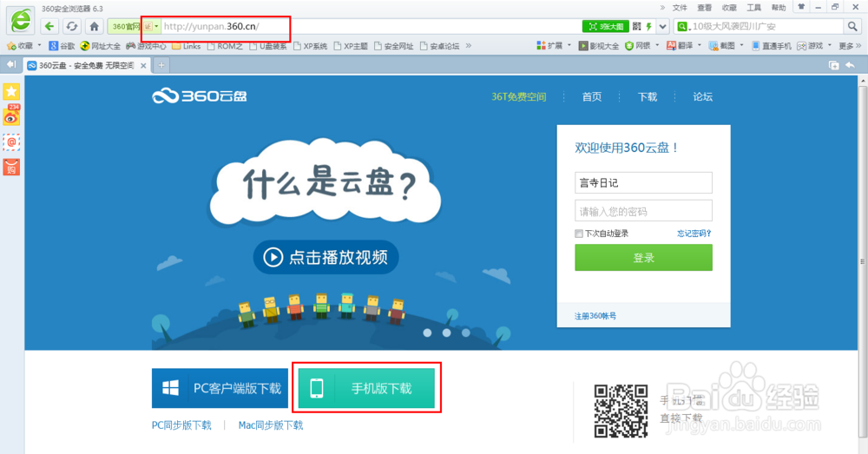Open the QR code icon in address bar
Screen dimensions: 868x454
click(x=636, y=26)
